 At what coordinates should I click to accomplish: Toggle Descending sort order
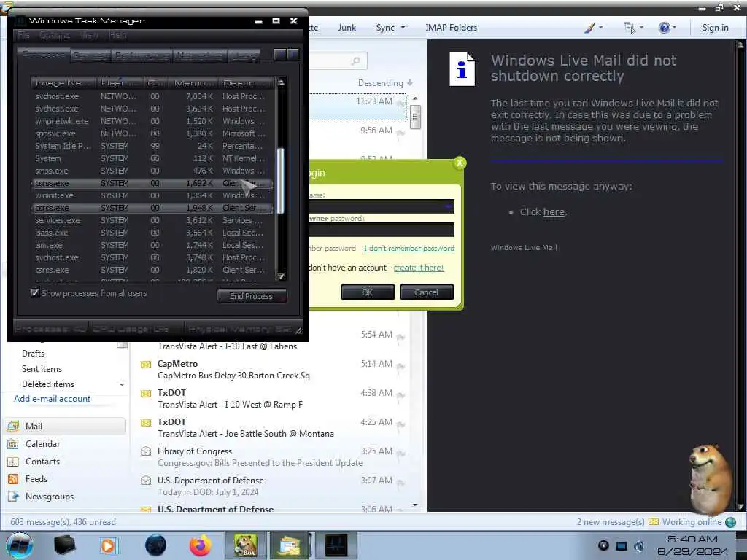(385, 83)
